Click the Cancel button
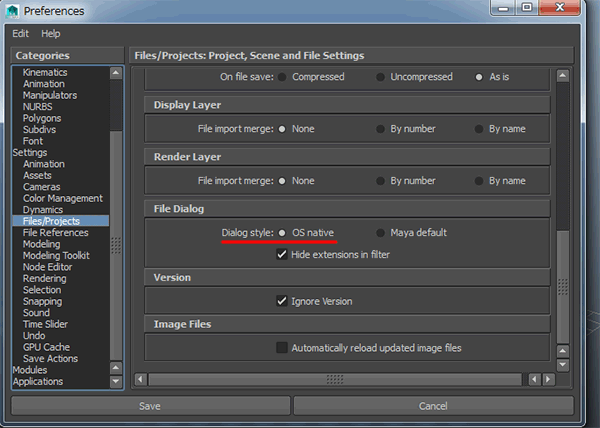 click(x=432, y=406)
